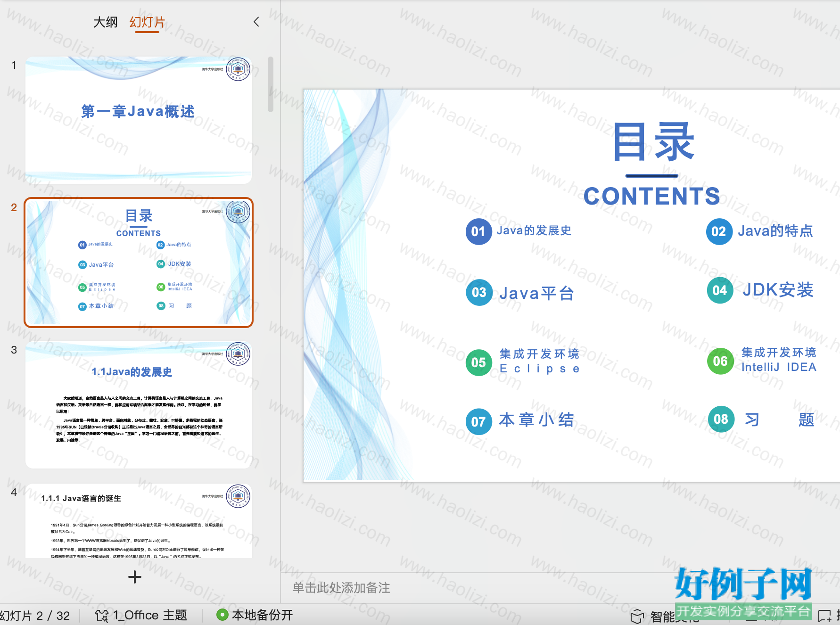Select the 集成开发环境 IntelliJ IDEA text
The width and height of the screenshot is (840, 625).
[779, 360]
